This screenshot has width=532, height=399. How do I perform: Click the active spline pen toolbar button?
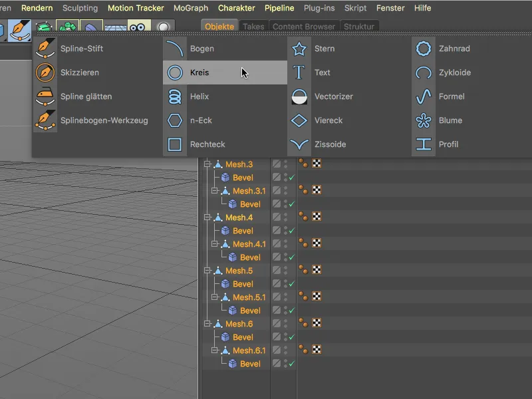coord(19,30)
